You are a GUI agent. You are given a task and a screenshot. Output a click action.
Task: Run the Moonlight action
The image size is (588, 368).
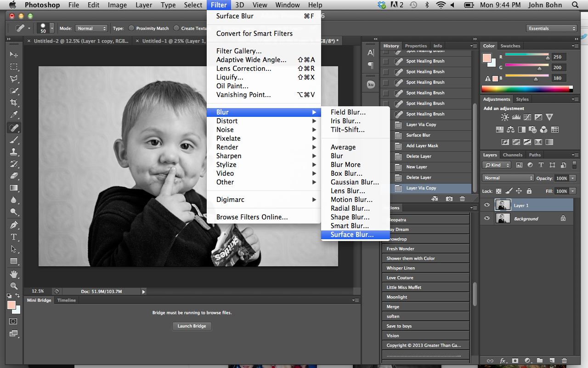[x=426, y=297]
